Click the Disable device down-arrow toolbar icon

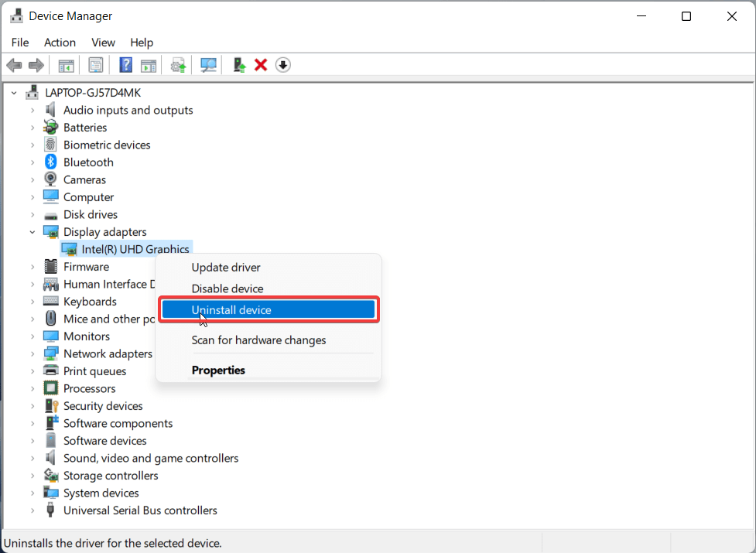tap(282, 64)
